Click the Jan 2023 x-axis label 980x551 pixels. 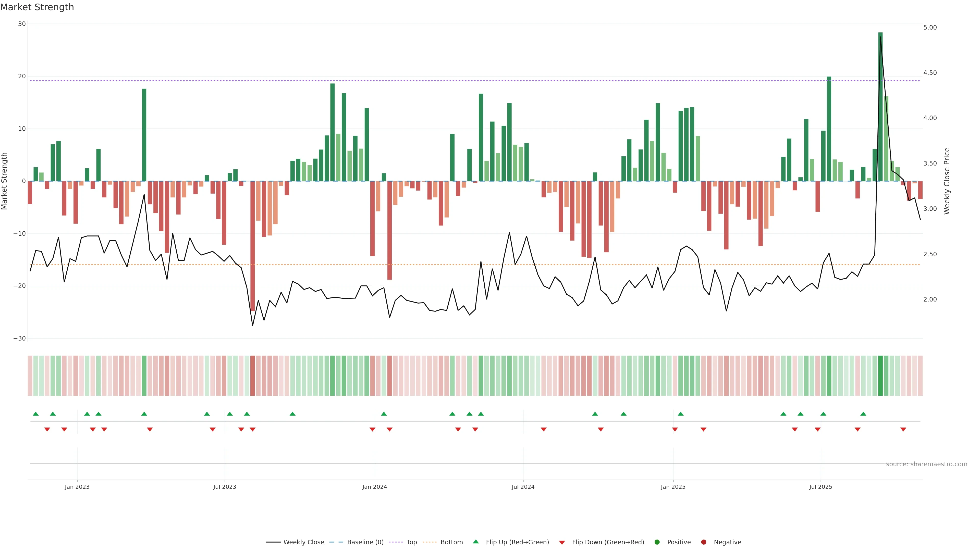[77, 487]
